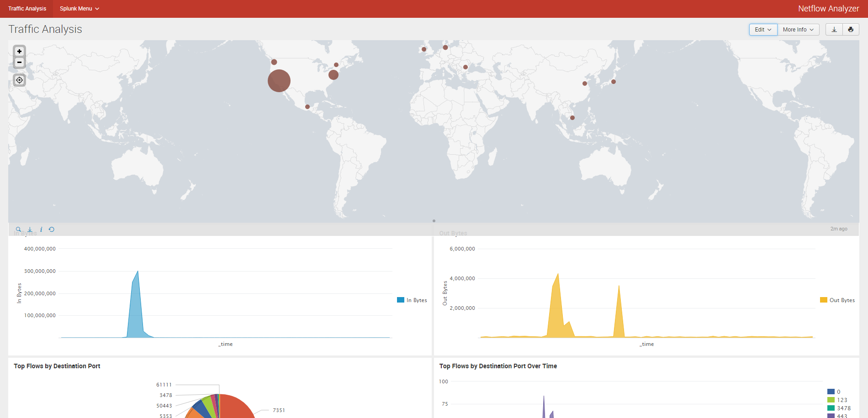Click Top Flows by Destination Port Over Time title
868x418 pixels.
[498, 366]
